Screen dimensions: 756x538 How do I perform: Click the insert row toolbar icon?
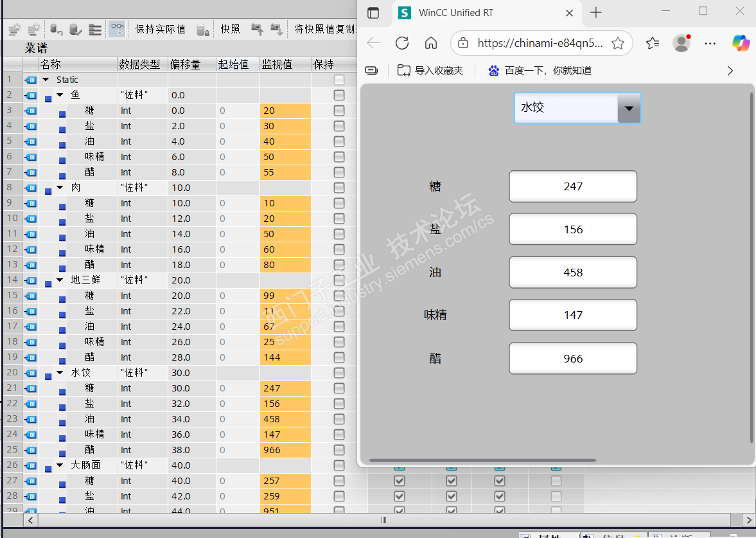click(x=15, y=30)
